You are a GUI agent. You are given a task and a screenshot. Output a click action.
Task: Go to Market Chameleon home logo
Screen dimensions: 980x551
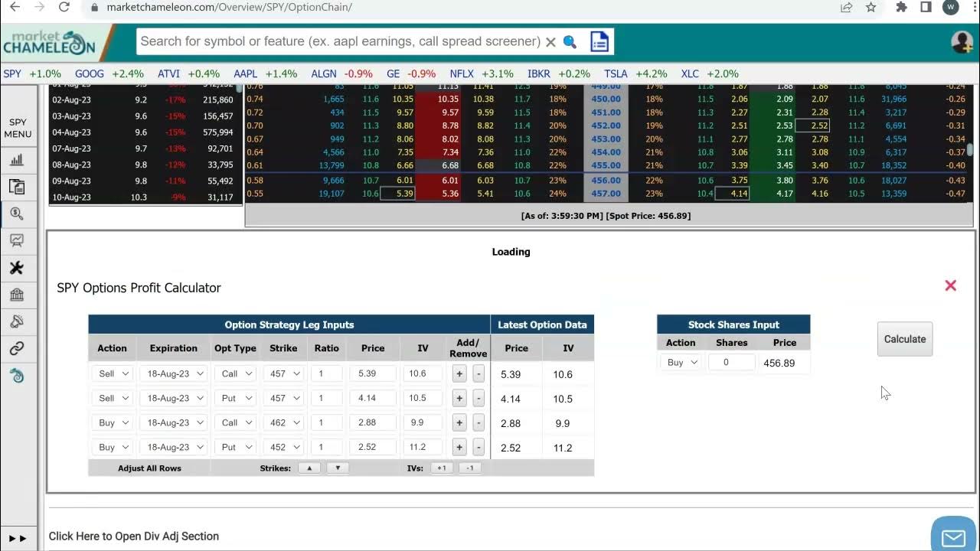49,43
